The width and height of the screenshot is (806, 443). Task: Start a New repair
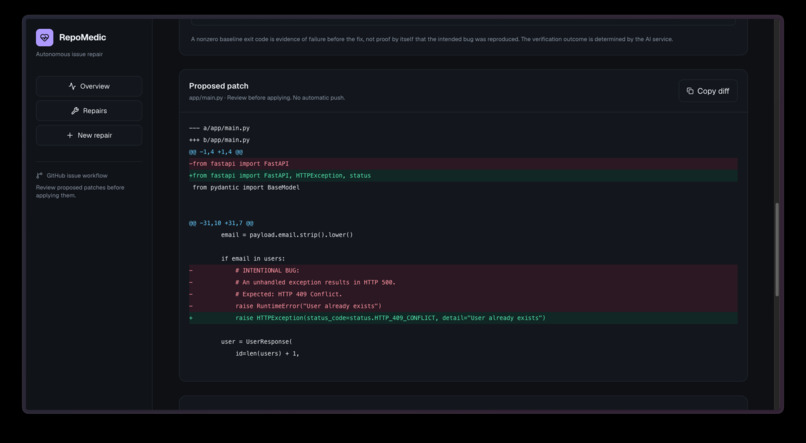click(89, 135)
